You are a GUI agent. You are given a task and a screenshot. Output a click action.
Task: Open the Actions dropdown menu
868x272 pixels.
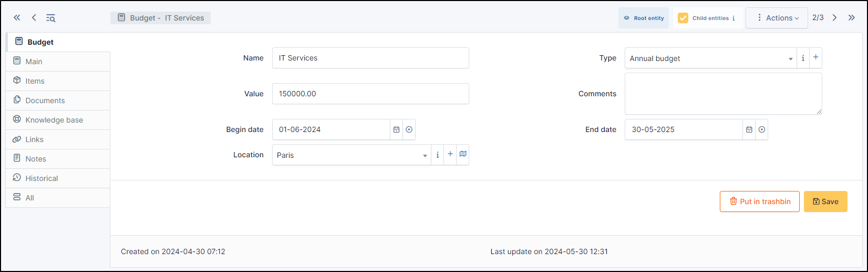coord(777,18)
